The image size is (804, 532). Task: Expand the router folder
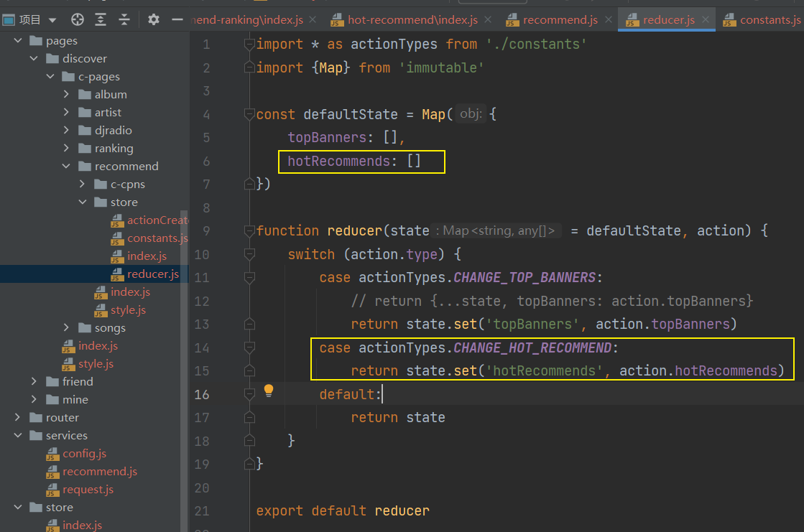pyautogui.click(x=18, y=416)
